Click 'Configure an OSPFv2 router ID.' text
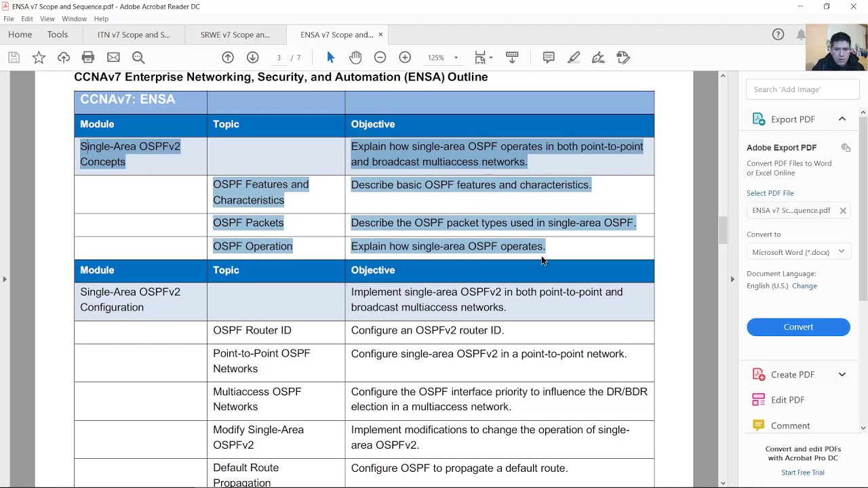Viewport: 868px width, 488px height. [427, 330]
